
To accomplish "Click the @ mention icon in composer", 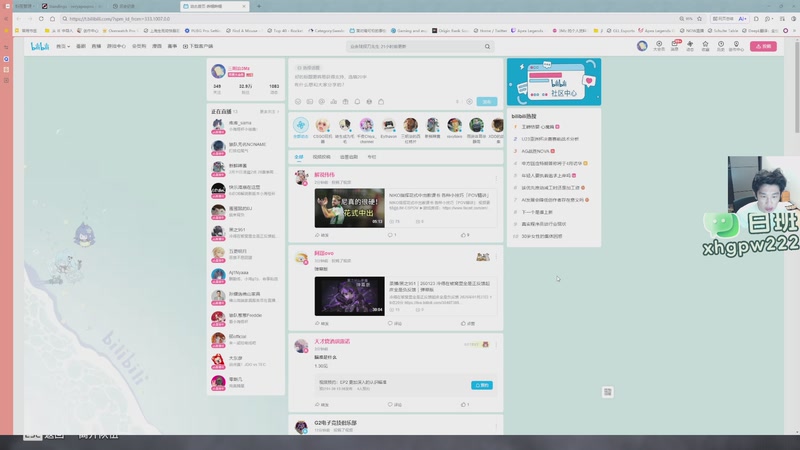I will pos(321,102).
